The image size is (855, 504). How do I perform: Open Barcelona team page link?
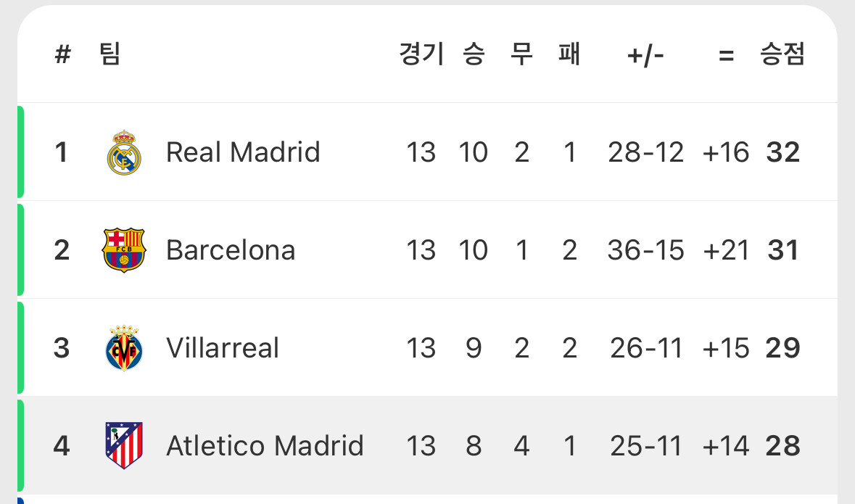(231, 250)
